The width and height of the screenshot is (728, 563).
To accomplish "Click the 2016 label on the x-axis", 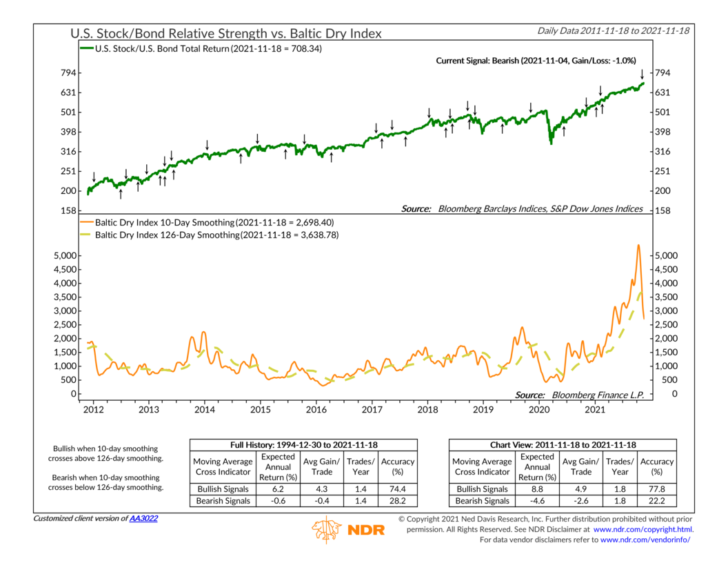I will coord(316,411).
